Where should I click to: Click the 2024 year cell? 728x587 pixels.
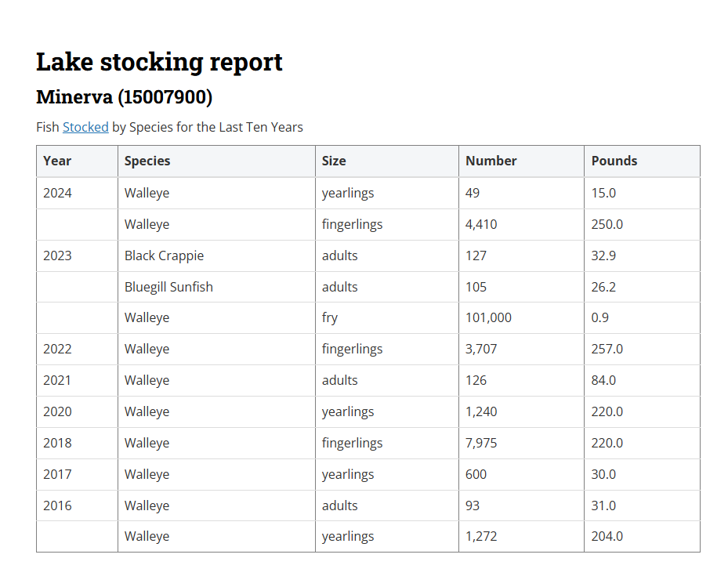point(57,193)
